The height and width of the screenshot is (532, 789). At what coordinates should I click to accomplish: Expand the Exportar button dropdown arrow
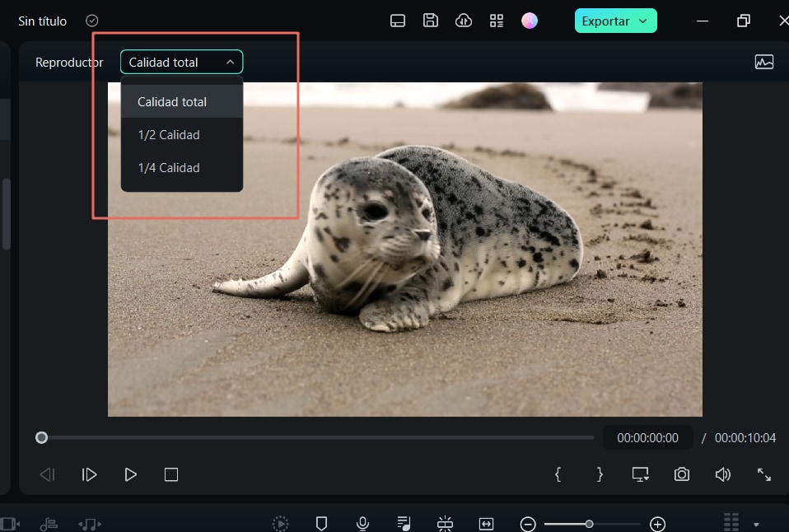coord(642,21)
